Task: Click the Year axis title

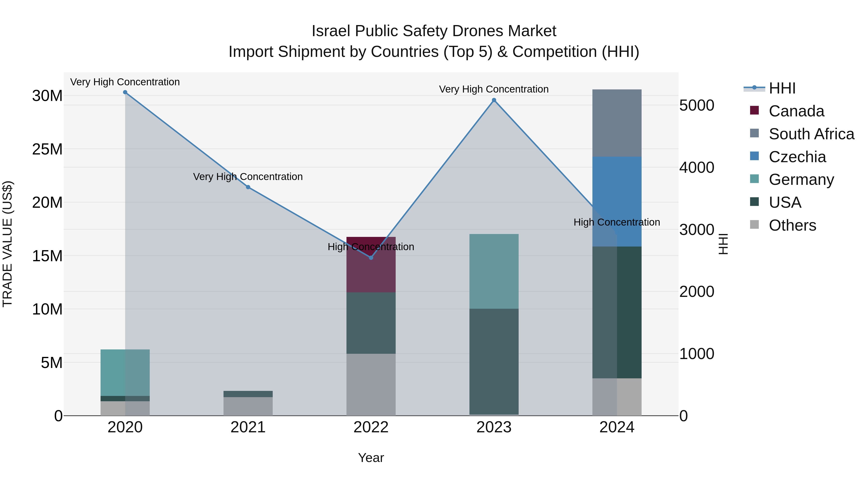Action: tap(371, 458)
